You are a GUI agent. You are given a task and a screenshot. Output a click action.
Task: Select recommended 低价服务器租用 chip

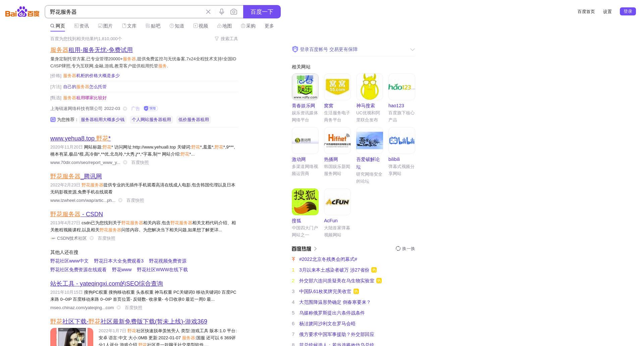[194, 120]
